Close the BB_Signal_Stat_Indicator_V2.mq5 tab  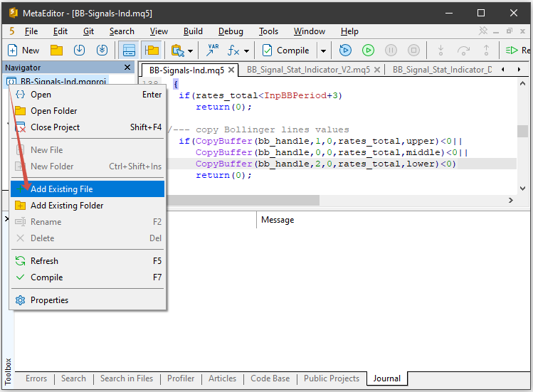(377, 70)
